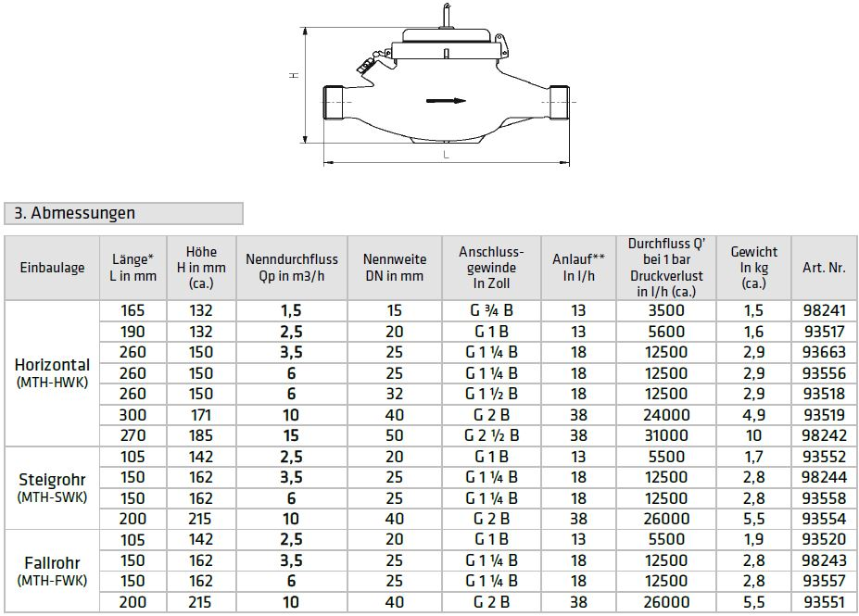859x616 pixels.
Task: Click the 31000 Durchfluss value cell
Action: point(665,435)
